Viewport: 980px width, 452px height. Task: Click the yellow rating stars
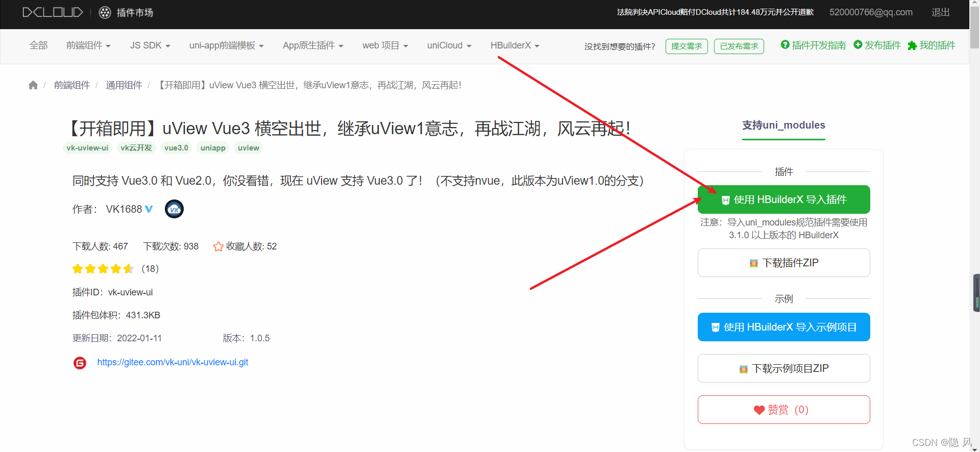tap(103, 269)
